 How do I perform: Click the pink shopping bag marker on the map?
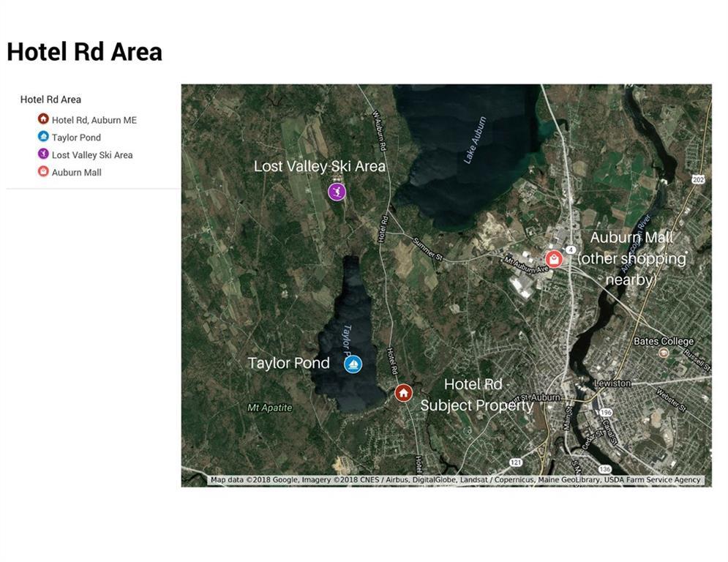[554, 259]
